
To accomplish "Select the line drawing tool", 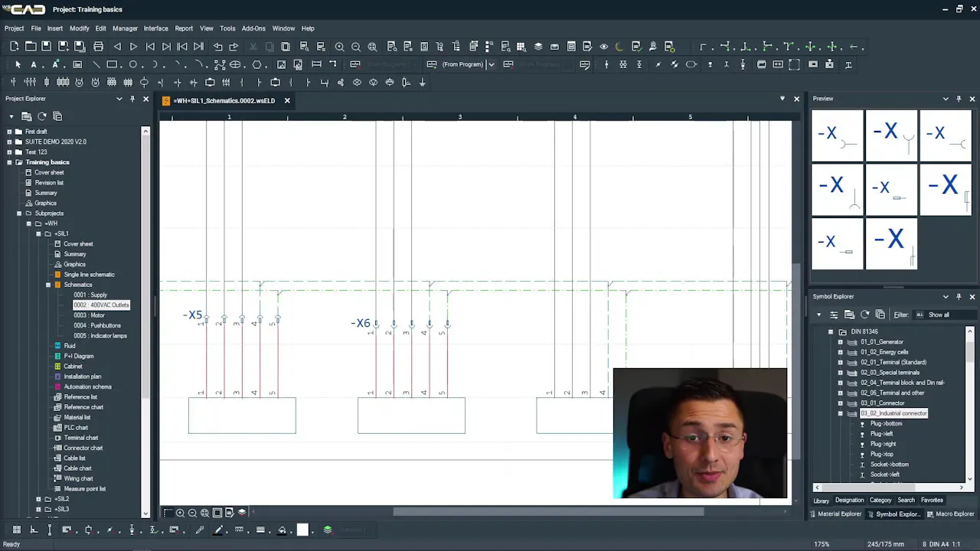I will pyautogui.click(x=96, y=64).
